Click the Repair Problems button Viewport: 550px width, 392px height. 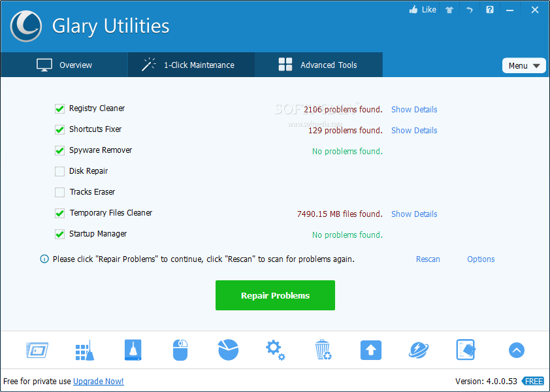275,295
